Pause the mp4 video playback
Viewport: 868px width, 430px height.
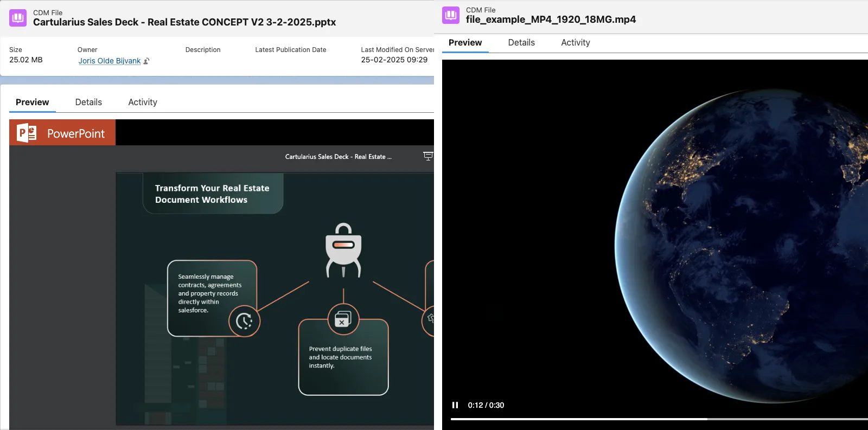[x=455, y=405]
